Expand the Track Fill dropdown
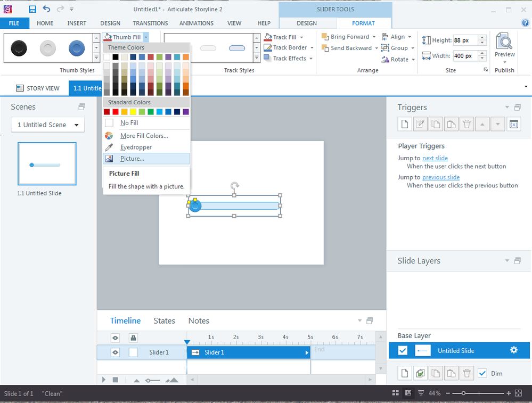The image size is (532, 403). pyautogui.click(x=301, y=37)
